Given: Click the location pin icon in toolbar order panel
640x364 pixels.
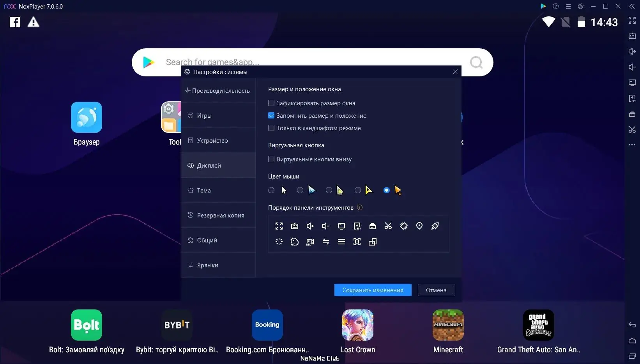Looking at the screenshot, I should [x=419, y=226].
